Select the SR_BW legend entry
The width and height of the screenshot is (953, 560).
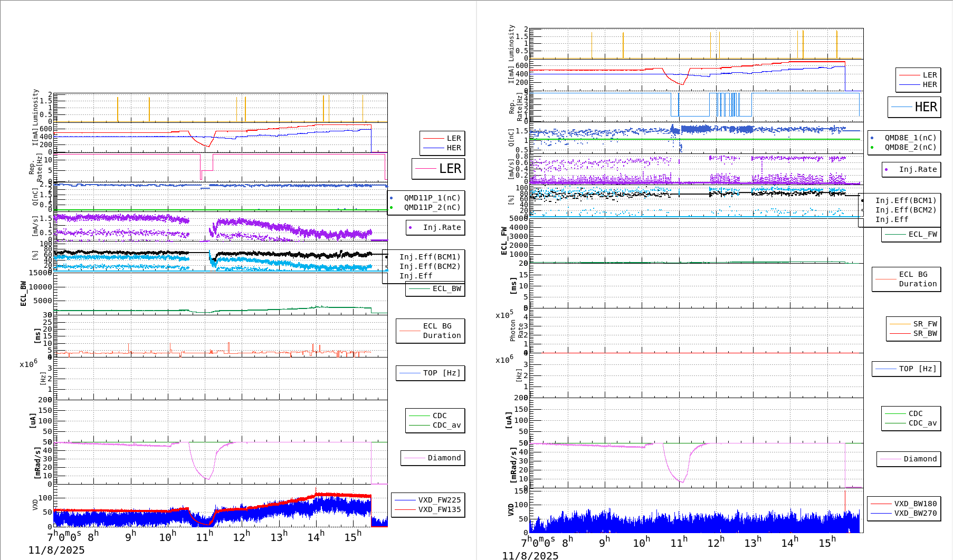point(925,333)
